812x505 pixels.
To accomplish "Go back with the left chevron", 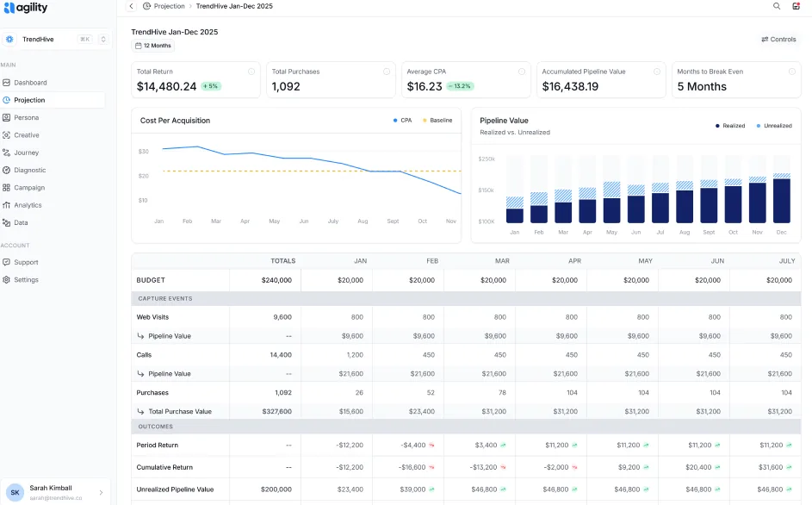I will [x=131, y=6].
